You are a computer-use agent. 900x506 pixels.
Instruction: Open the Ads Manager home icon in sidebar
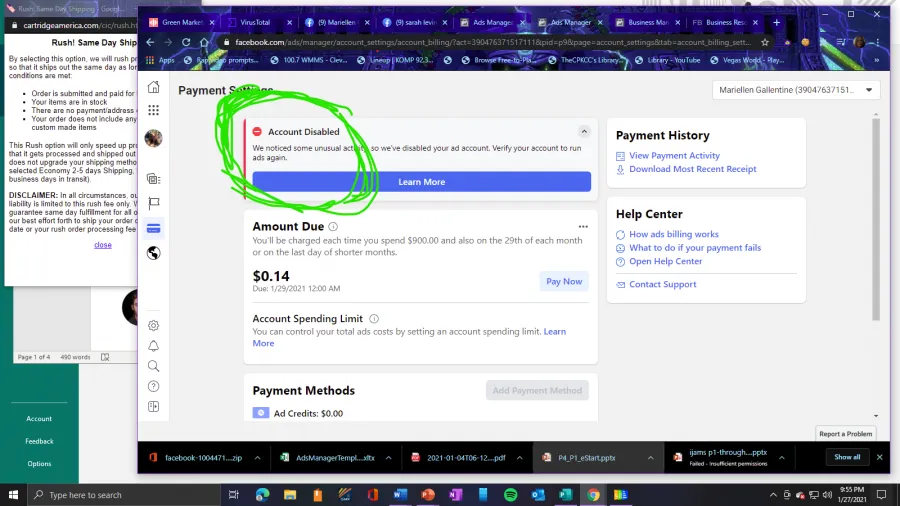153,87
